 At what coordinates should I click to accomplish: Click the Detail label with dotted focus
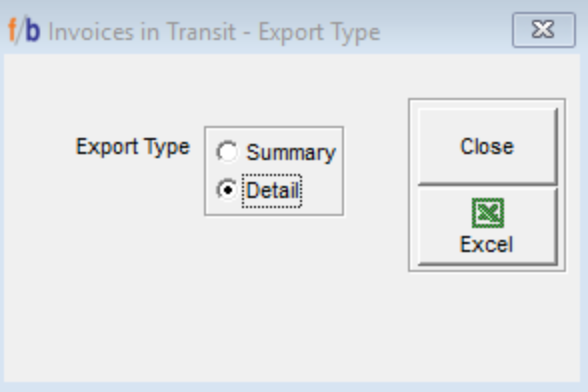click(x=272, y=191)
